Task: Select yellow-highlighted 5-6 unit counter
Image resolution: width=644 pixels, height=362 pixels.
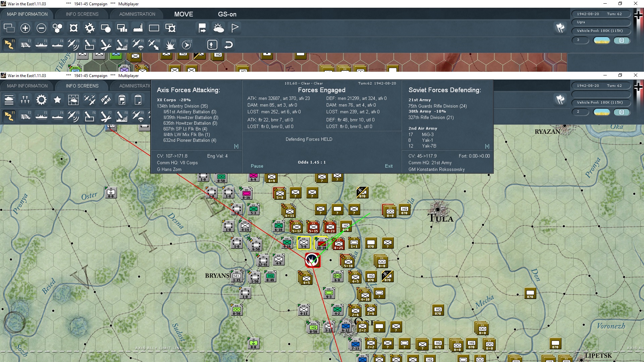Action: [x=304, y=243]
